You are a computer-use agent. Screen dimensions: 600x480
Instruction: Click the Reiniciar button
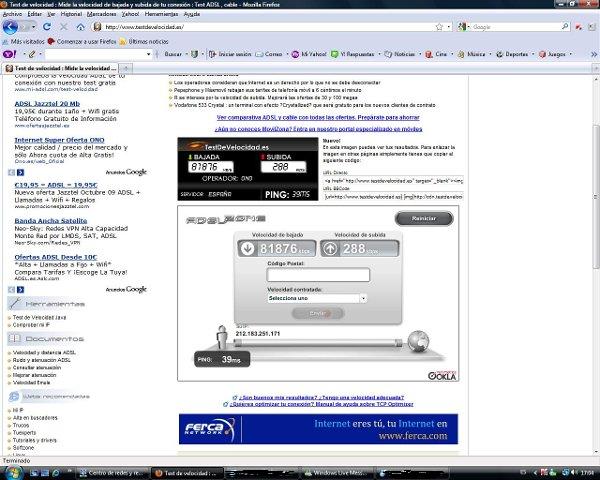click(424, 218)
